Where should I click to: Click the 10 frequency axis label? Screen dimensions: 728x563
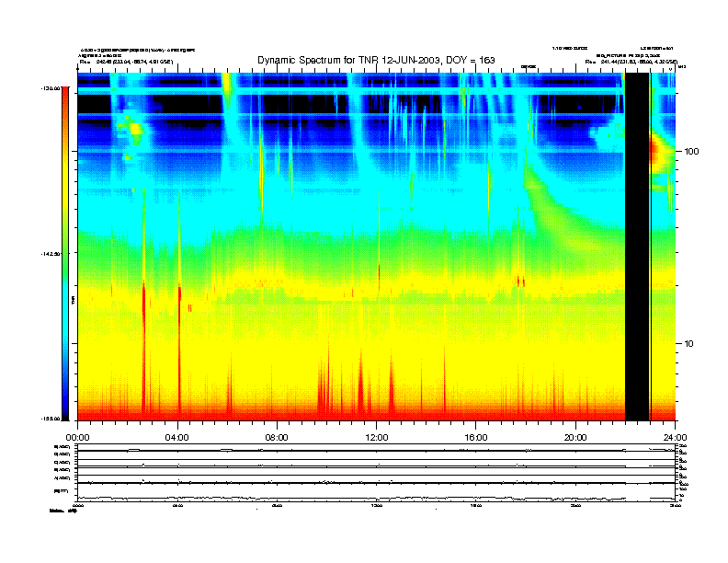[x=689, y=344]
